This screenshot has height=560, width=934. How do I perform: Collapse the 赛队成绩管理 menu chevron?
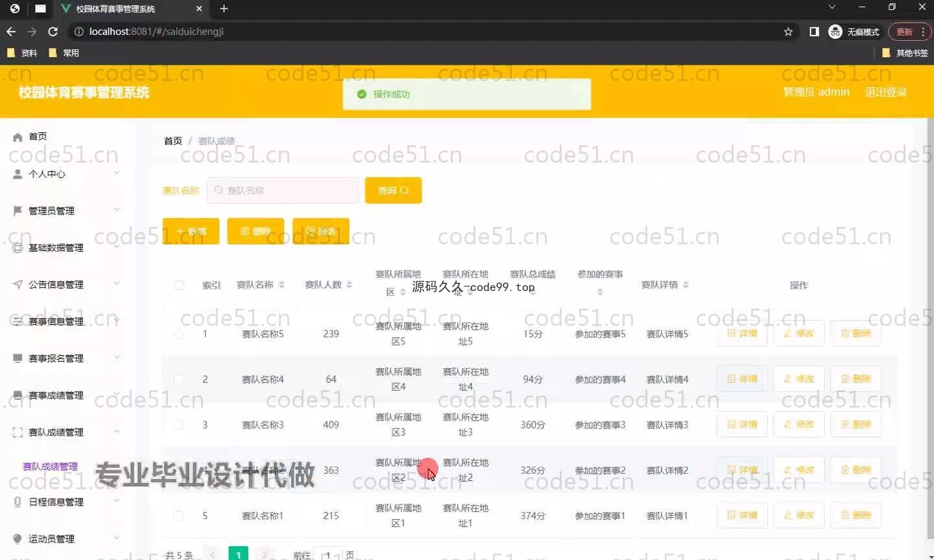117,431
